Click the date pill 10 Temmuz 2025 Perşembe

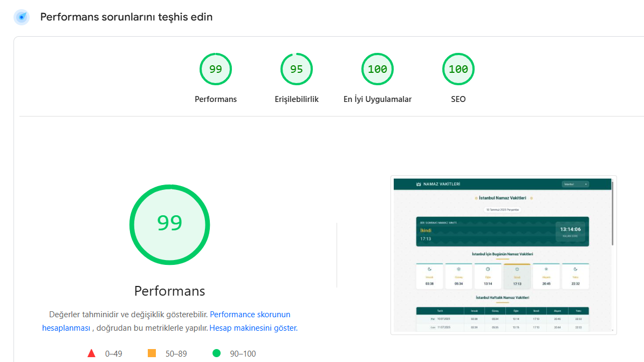[x=502, y=209]
